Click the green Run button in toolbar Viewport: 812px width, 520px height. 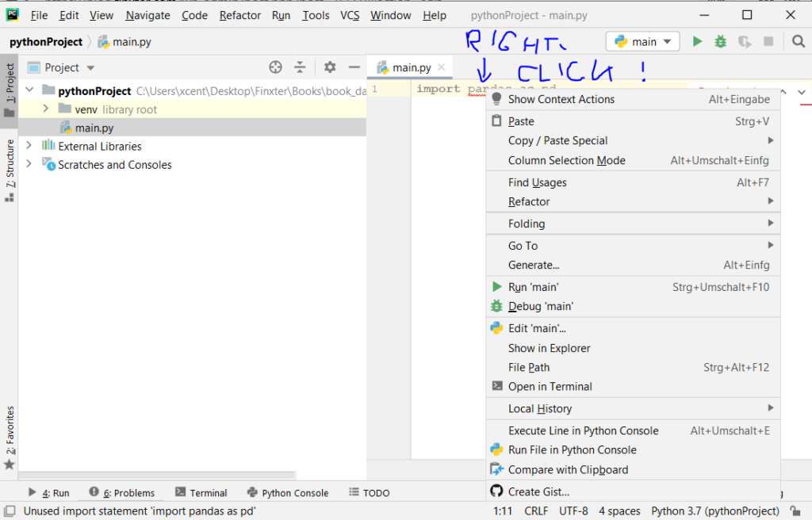pos(697,41)
